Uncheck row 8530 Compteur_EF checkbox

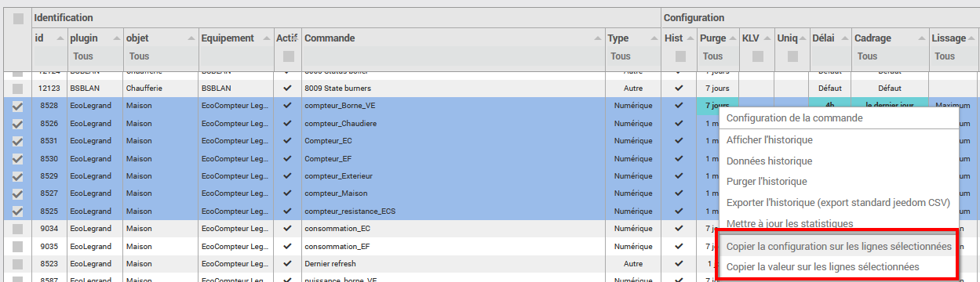(x=18, y=158)
